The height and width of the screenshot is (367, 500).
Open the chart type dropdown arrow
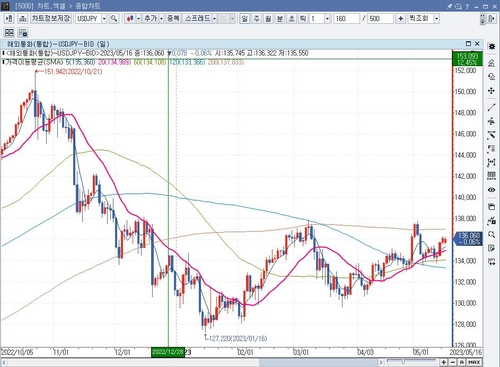click(138, 19)
